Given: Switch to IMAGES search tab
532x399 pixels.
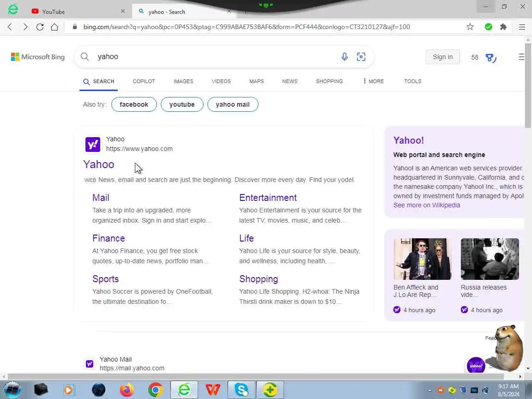Looking at the screenshot, I should point(183,81).
